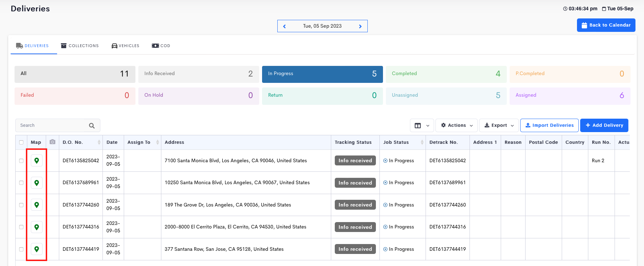Click the Tue 05-Sep calendar indicator
This screenshot has height=266, width=644.
[617, 9]
